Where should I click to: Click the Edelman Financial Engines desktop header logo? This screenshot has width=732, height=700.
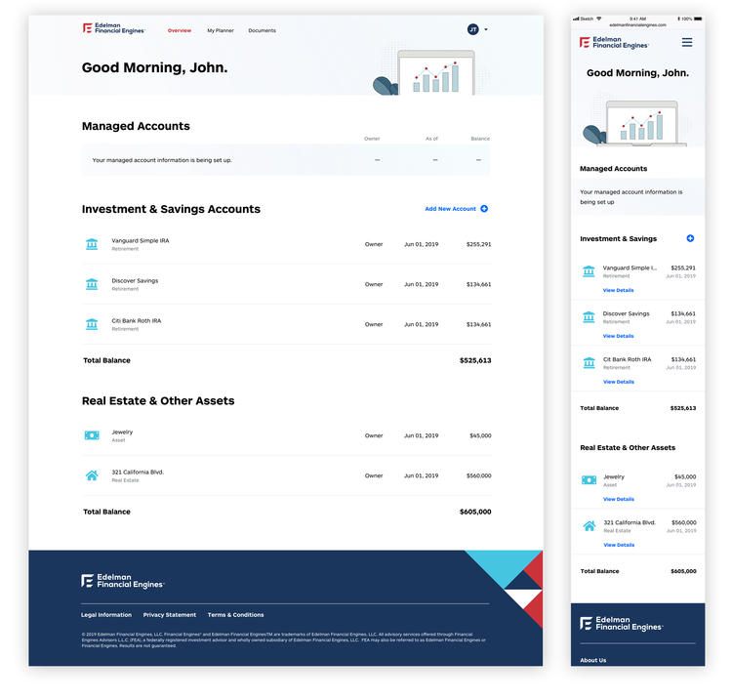pyautogui.click(x=114, y=28)
